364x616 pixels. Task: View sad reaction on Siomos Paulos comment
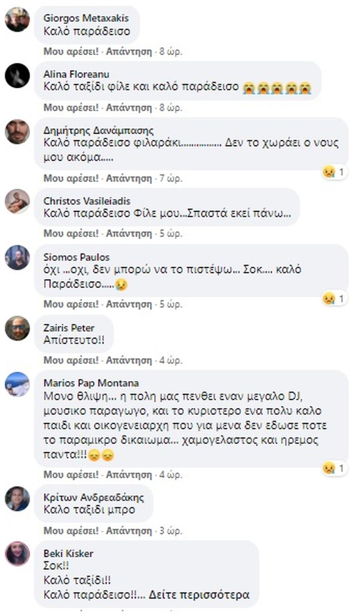click(335, 298)
